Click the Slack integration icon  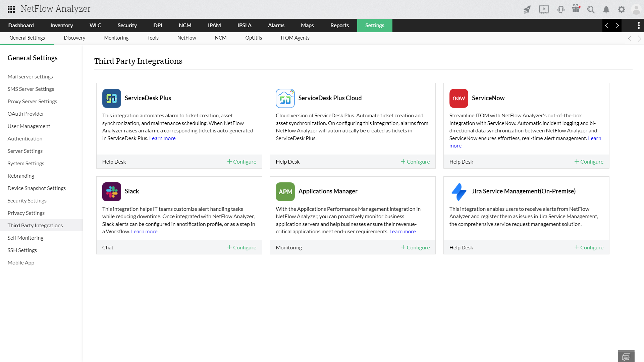[111, 191]
